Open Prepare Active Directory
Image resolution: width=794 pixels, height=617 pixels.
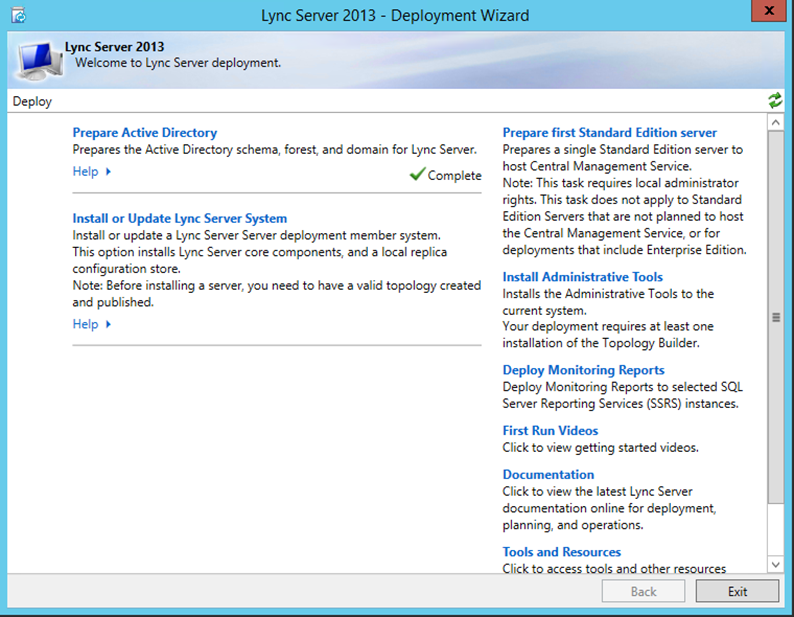(x=145, y=132)
